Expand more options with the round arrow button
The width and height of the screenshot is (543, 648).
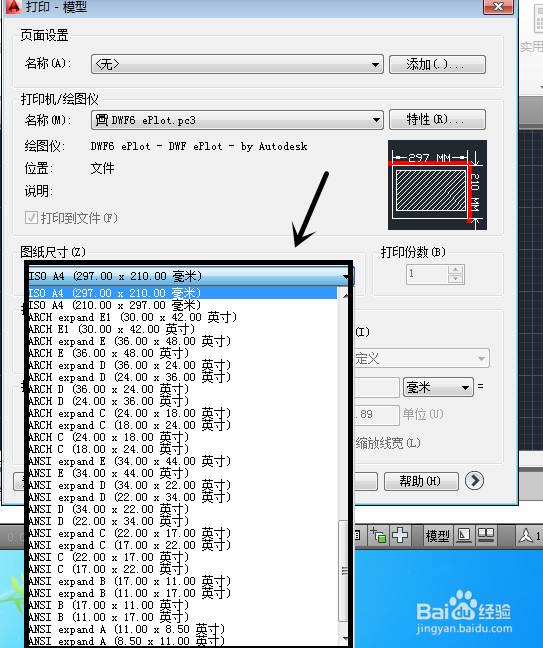click(474, 481)
